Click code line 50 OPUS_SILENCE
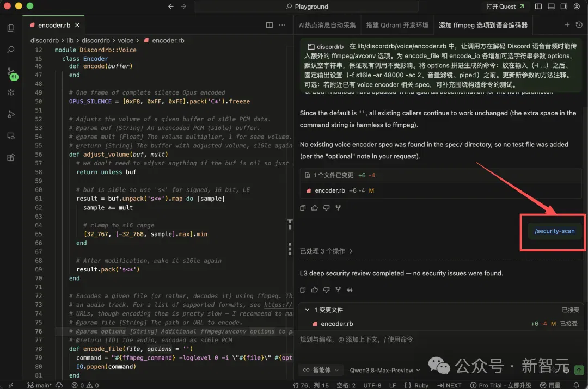The width and height of the screenshot is (588, 389). click(160, 102)
